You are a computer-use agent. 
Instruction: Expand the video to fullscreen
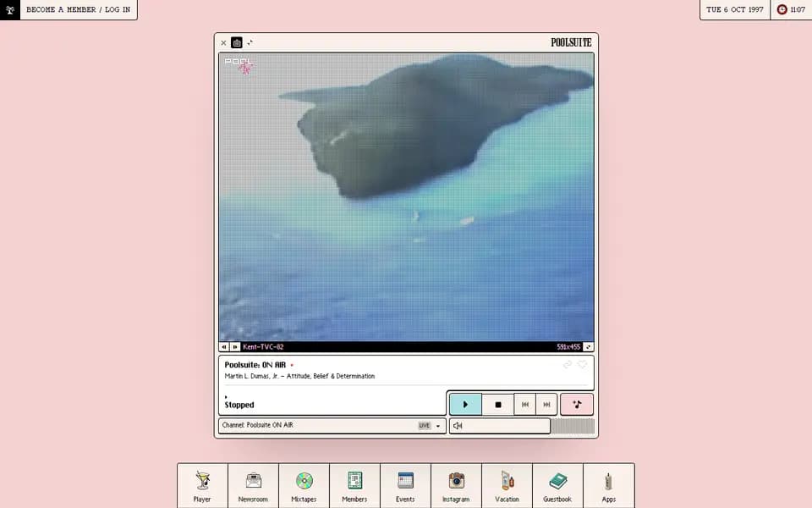pyautogui.click(x=589, y=347)
